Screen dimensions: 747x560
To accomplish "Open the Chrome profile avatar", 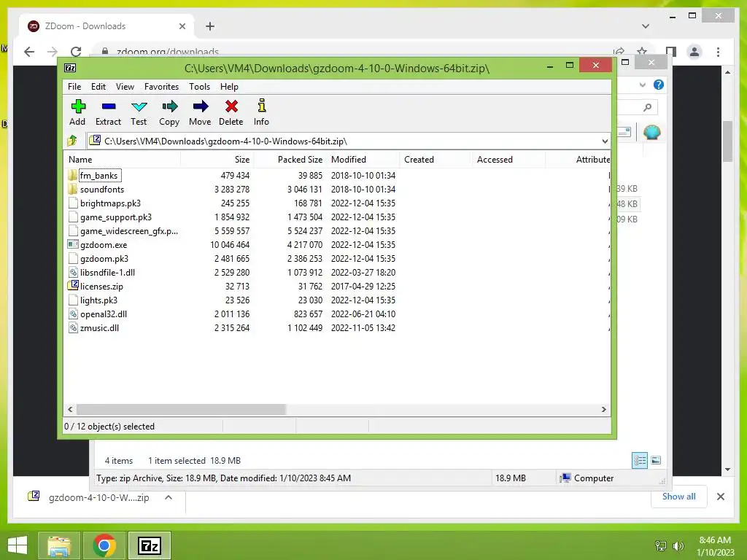I will point(694,52).
